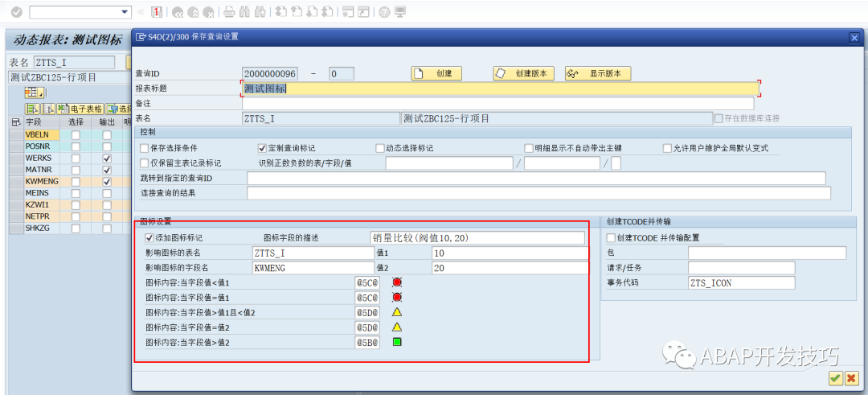Open the command field dropdown arrow
This screenshot has height=395, width=868.
click(125, 11)
